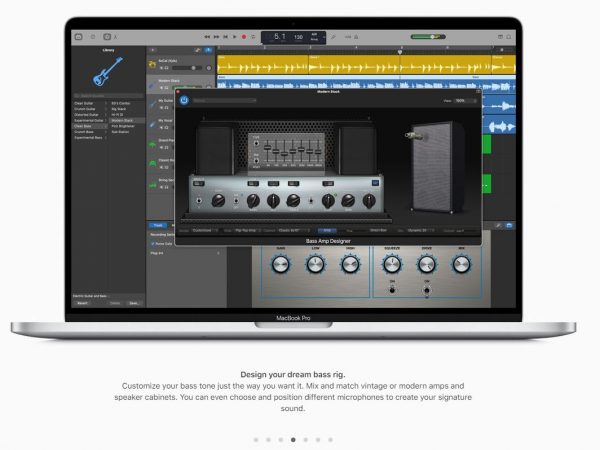Click the Modern Stack bass track icon
Image resolution: width=600 pixels, height=450 pixels.
(x=152, y=85)
